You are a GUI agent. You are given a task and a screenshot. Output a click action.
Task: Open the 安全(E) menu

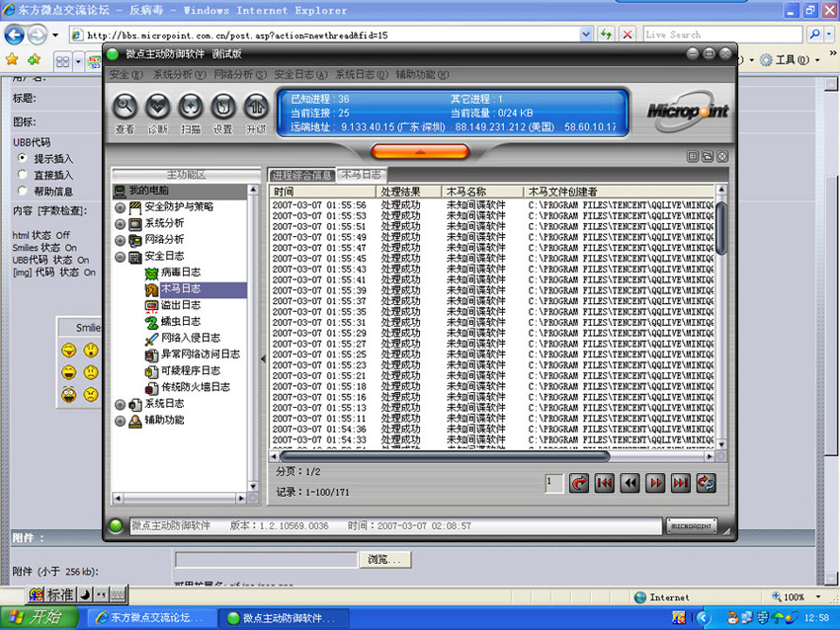126,74
